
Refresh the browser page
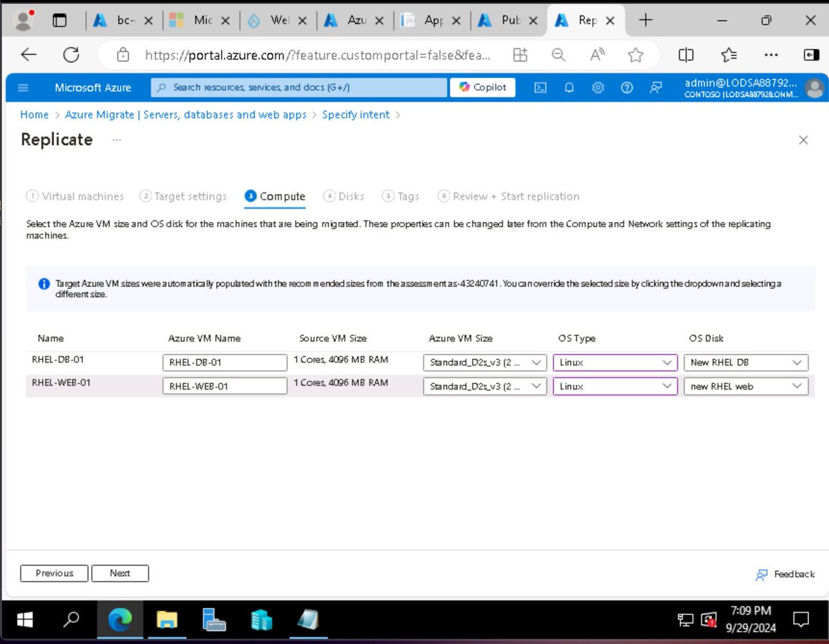70,55
